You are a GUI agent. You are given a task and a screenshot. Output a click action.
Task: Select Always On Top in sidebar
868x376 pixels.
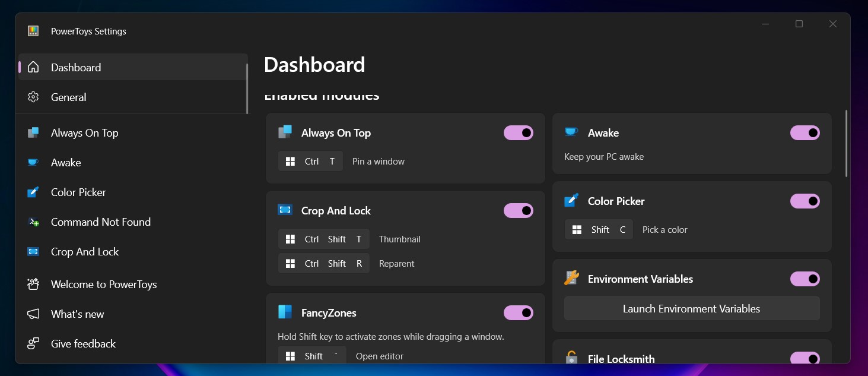click(133, 132)
